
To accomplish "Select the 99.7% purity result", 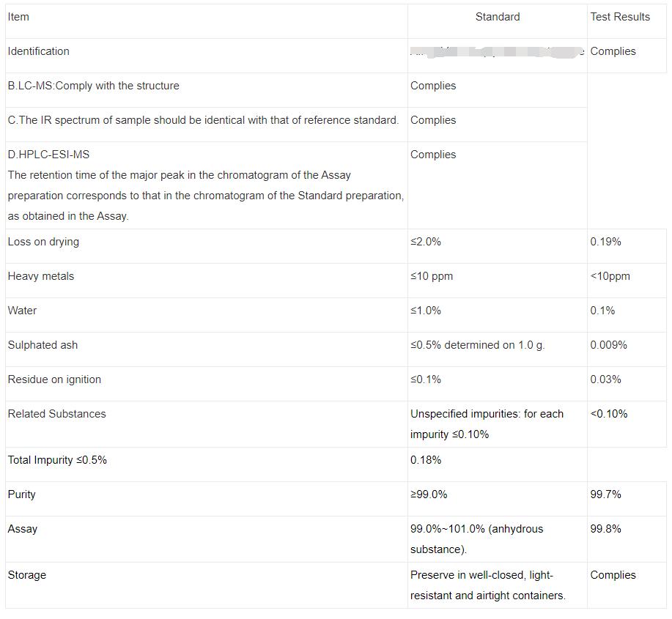I will (x=605, y=494).
